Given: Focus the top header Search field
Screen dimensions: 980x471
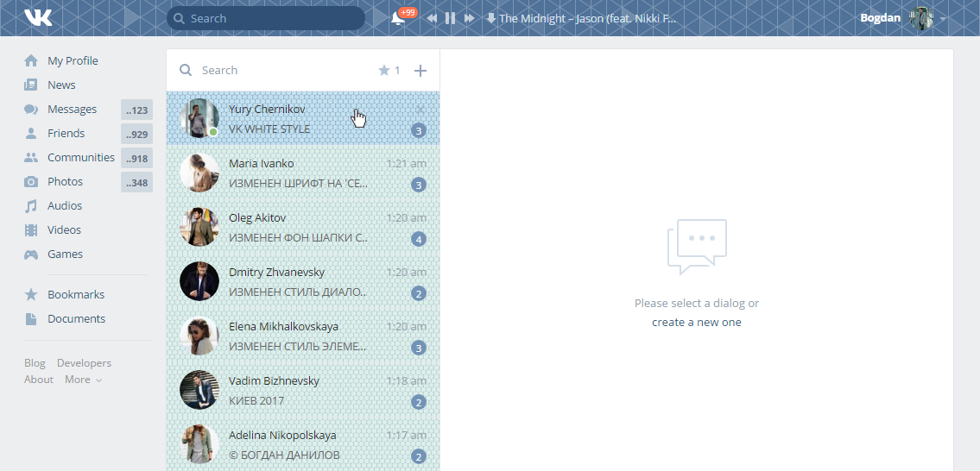Looking at the screenshot, I should tap(266, 18).
